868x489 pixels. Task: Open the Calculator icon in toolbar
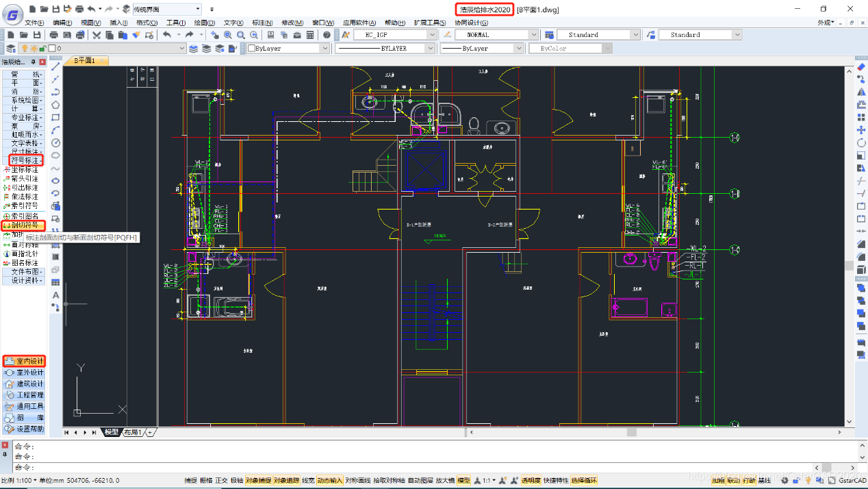[310, 35]
